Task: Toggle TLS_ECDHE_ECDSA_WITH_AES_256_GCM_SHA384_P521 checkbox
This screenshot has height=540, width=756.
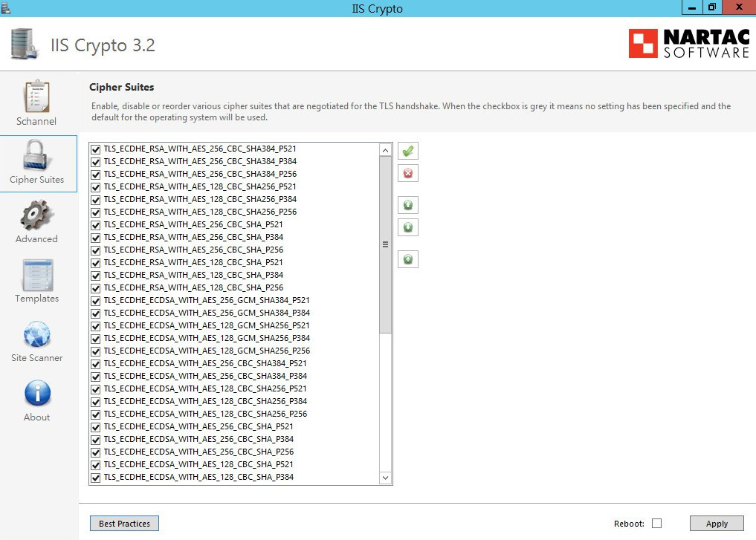Action: coord(95,301)
